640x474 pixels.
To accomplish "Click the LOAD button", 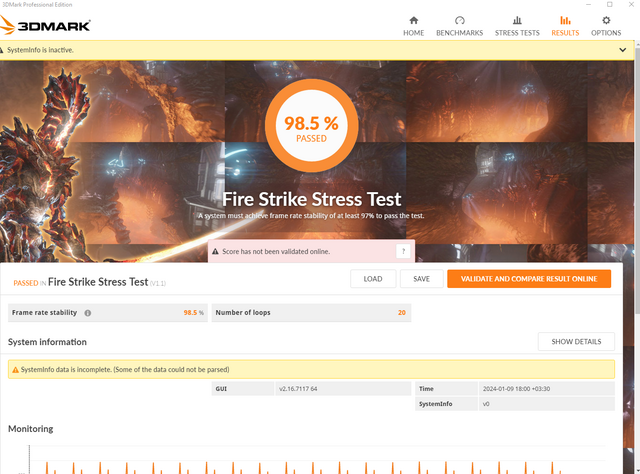I will pos(373,279).
